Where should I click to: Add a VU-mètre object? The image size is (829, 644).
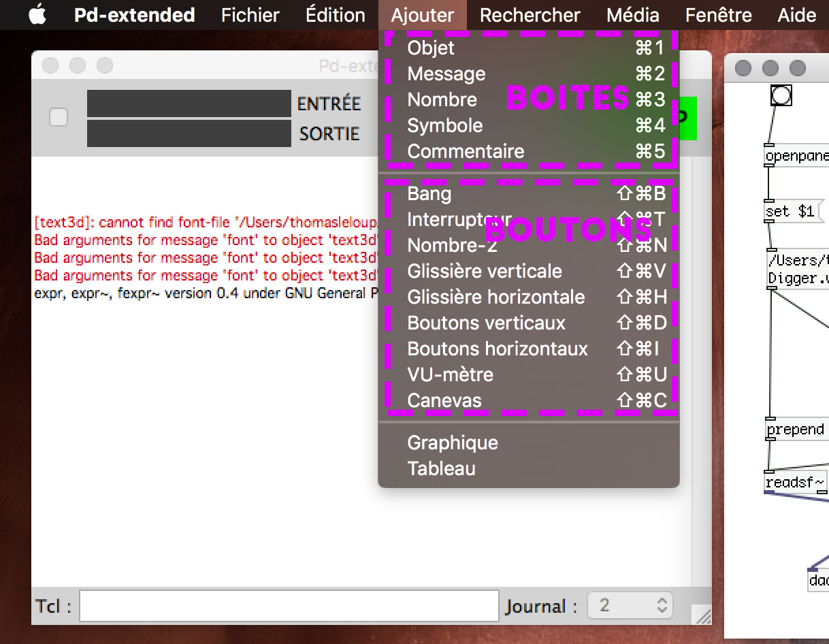[x=450, y=375]
